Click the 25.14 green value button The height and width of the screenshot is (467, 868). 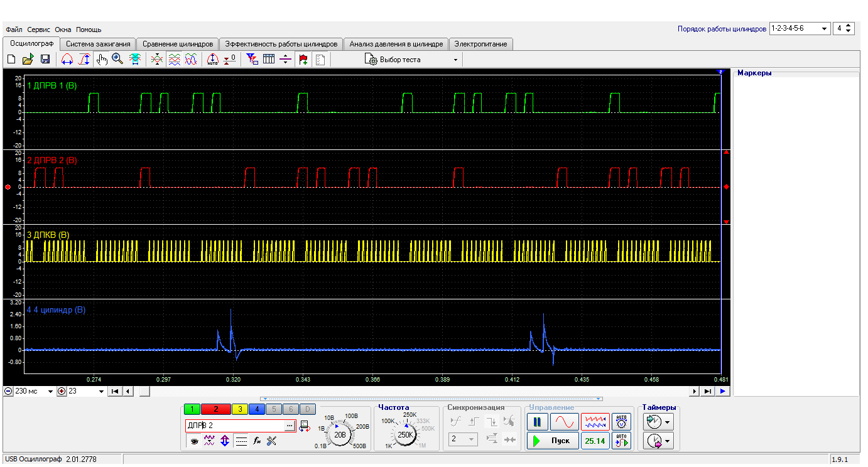595,441
